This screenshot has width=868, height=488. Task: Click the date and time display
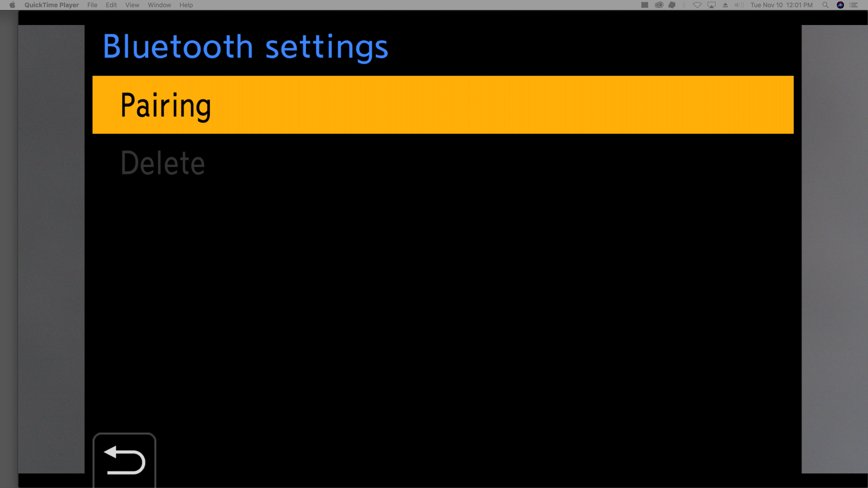point(782,5)
